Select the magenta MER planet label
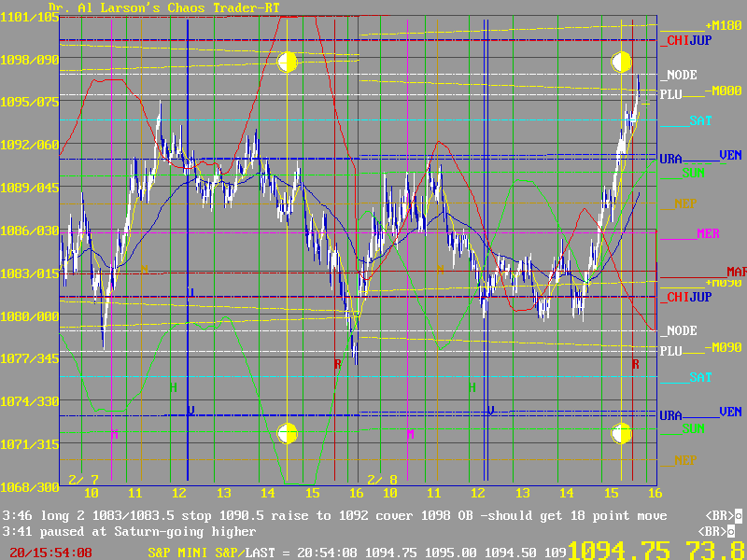 click(x=708, y=233)
